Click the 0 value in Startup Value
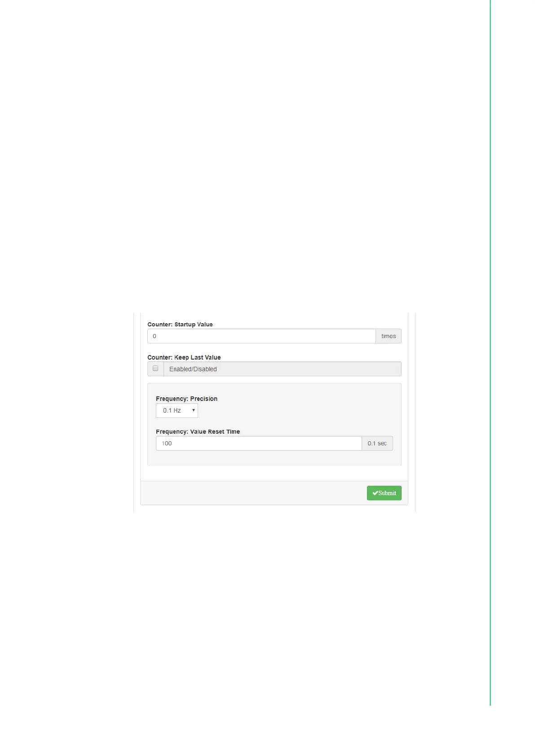535x756 pixels. [155, 336]
